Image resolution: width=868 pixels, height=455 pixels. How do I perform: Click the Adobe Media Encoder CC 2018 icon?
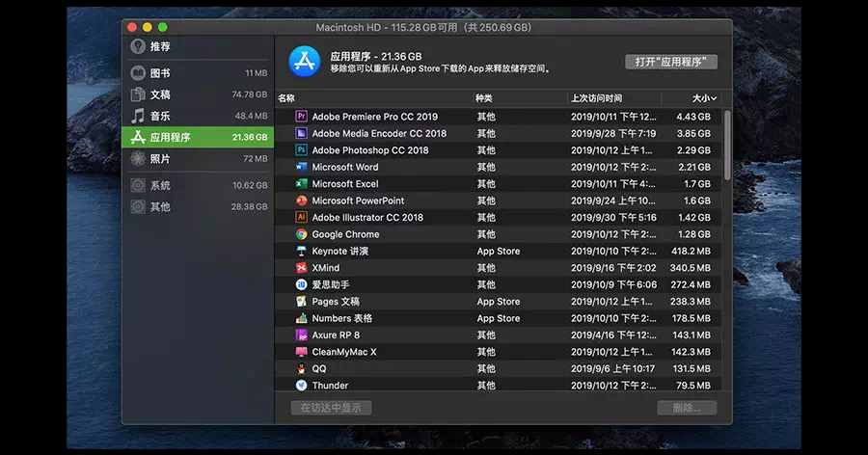(301, 133)
